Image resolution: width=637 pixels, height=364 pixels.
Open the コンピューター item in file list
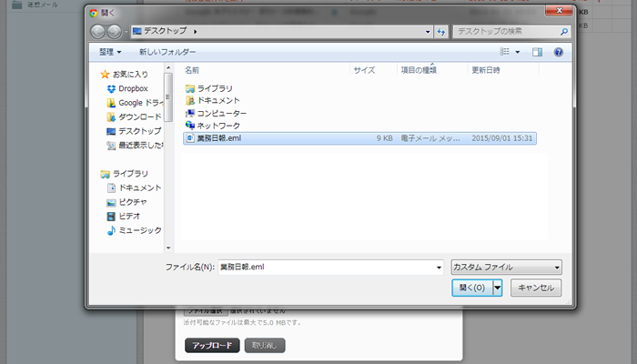click(222, 113)
